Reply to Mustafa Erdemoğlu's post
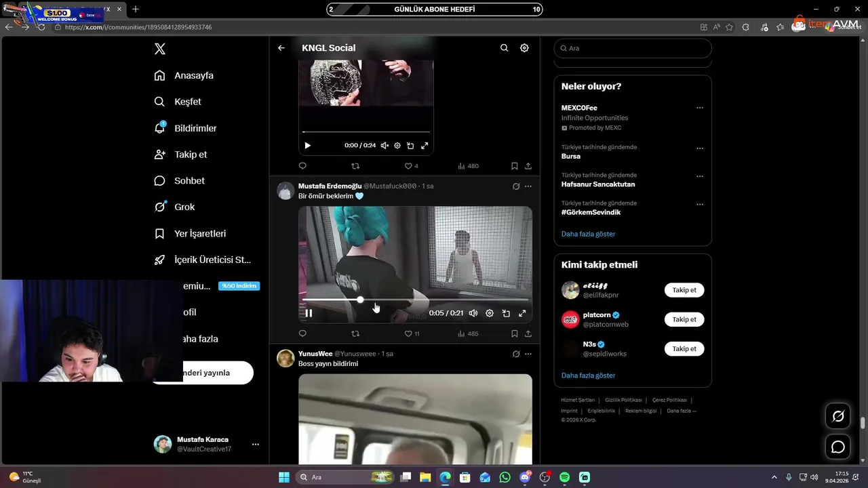 302,333
